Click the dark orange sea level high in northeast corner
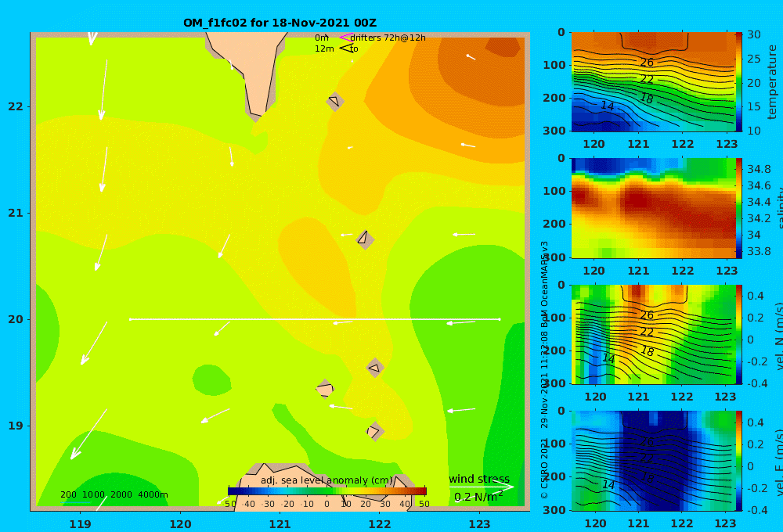The image size is (783, 532). 502,46
